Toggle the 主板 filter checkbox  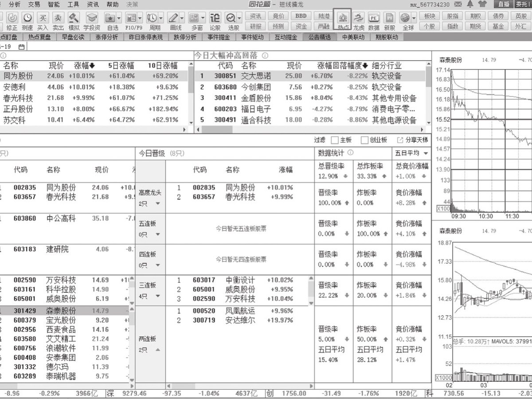pos(335,140)
